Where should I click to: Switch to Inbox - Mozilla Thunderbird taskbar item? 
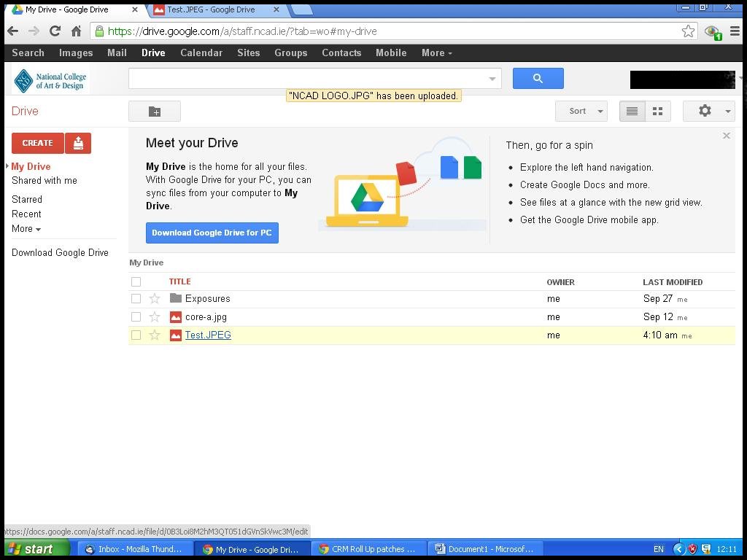pos(135,549)
